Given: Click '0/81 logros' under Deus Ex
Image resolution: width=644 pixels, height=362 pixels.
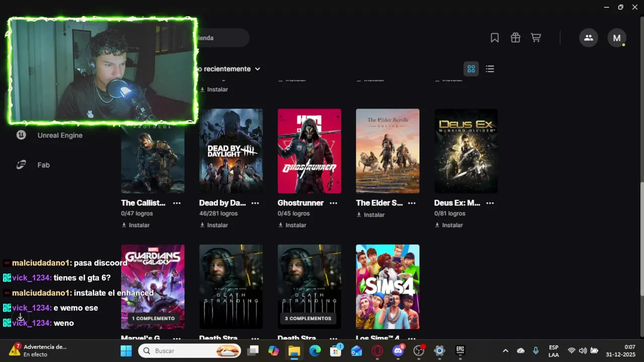Looking at the screenshot, I should click(450, 214).
